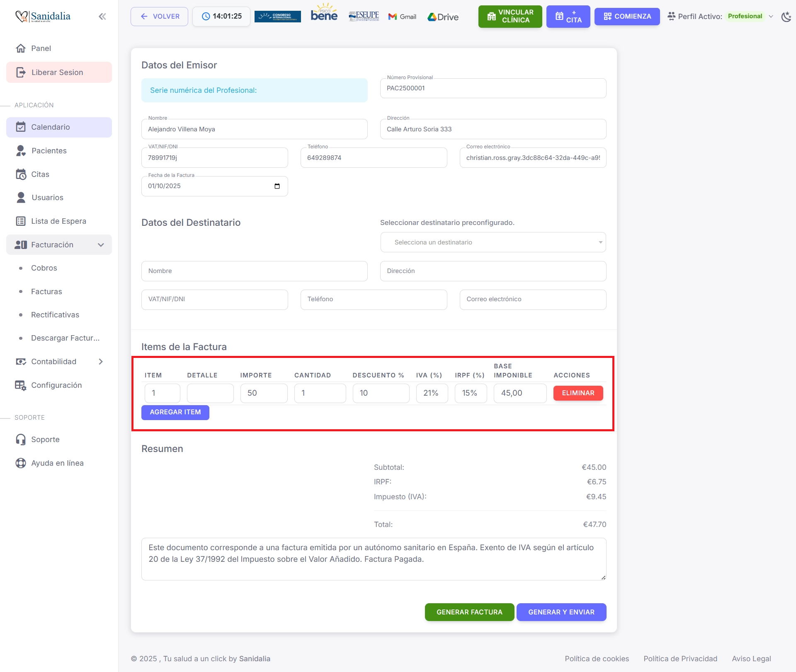Open Google Drive shortcut
The width and height of the screenshot is (796, 672).
coord(443,17)
